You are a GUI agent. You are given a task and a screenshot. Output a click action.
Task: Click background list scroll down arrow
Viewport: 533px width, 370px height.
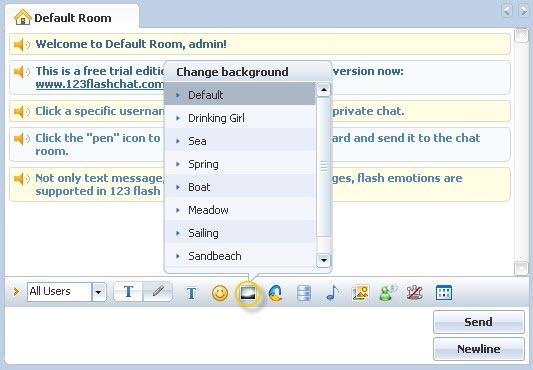tap(324, 260)
